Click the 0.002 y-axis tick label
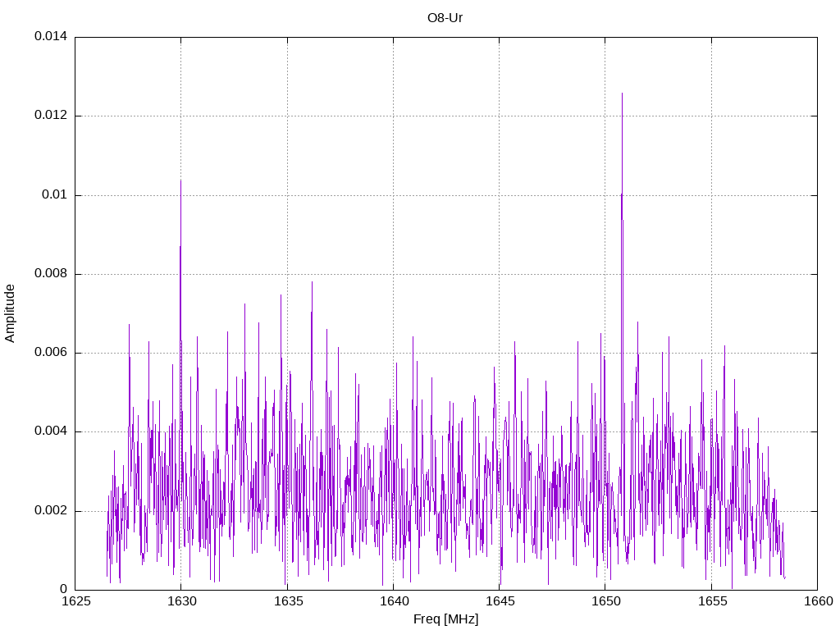Viewport: 840px width, 630px height. coord(50,510)
